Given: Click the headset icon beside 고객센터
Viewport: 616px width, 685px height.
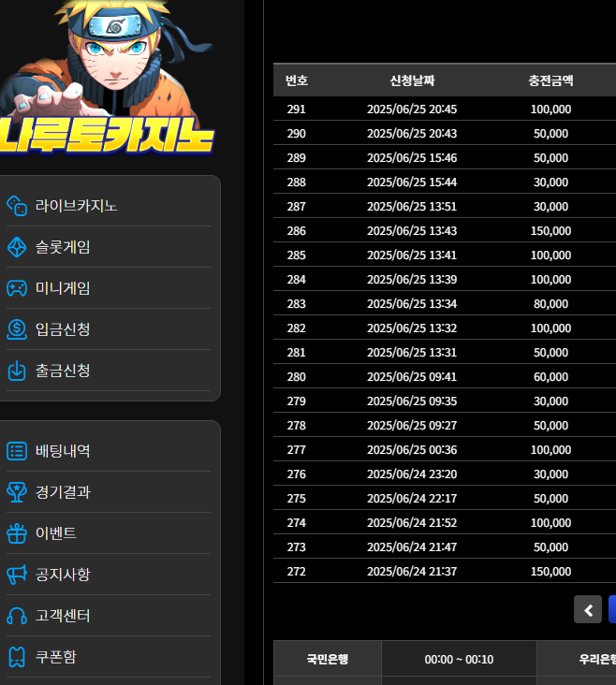Looking at the screenshot, I should pos(17,616).
